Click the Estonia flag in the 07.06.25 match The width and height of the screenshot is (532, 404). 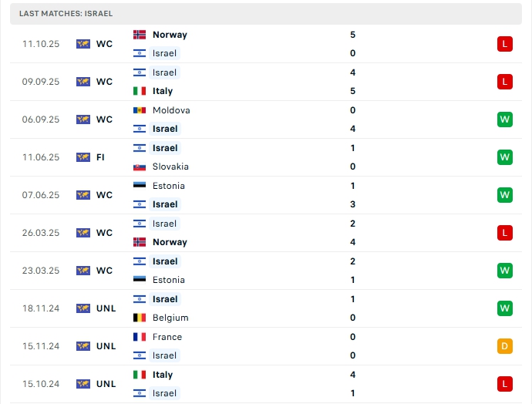pos(140,186)
